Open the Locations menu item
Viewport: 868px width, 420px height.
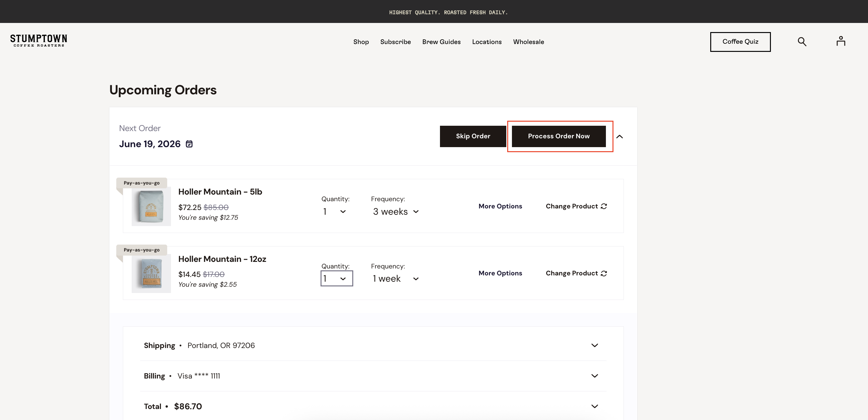click(486, 42)
